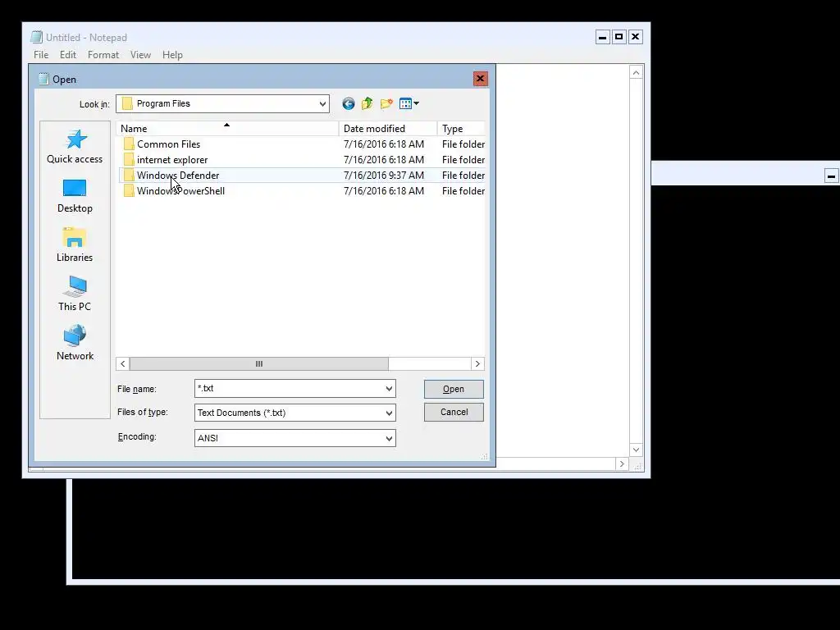The height and width of the screenshot is (630, 840).
Task: Select the Common Files folder name
Action: [169, 144]
